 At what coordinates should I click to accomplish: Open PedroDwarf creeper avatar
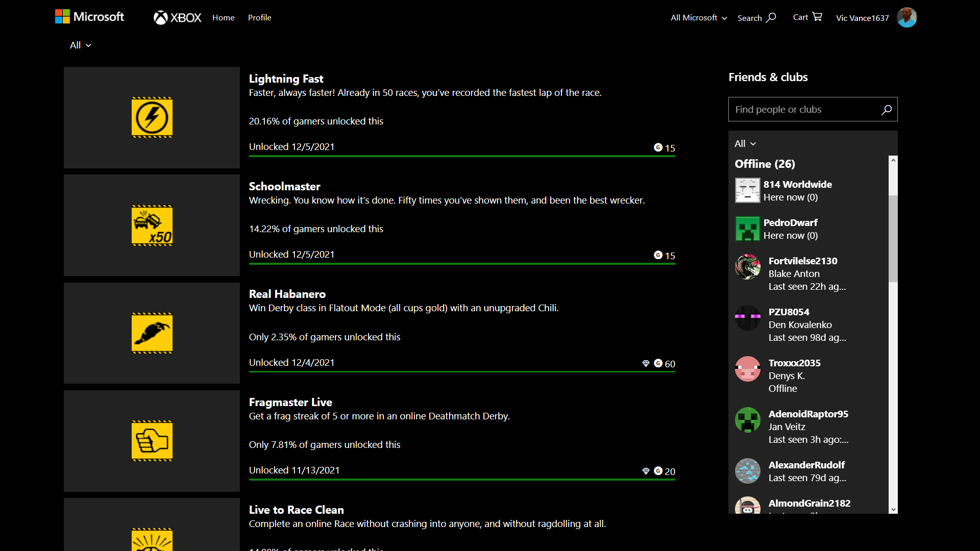[748, 229]
